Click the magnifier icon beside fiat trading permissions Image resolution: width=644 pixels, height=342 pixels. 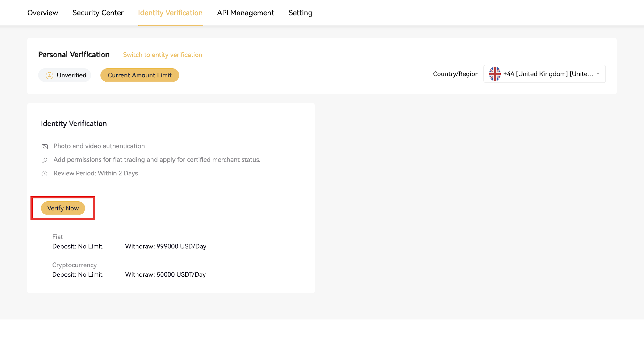point(45,160)
